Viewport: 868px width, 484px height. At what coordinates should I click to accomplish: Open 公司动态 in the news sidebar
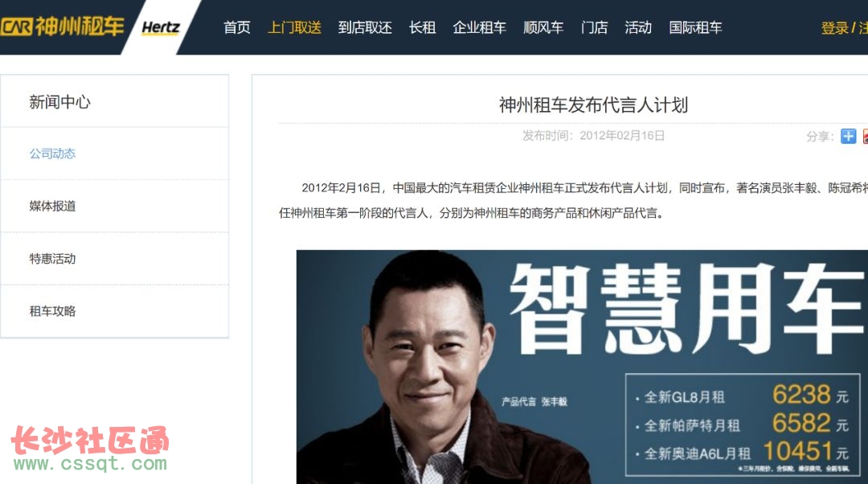pos(52,154)
